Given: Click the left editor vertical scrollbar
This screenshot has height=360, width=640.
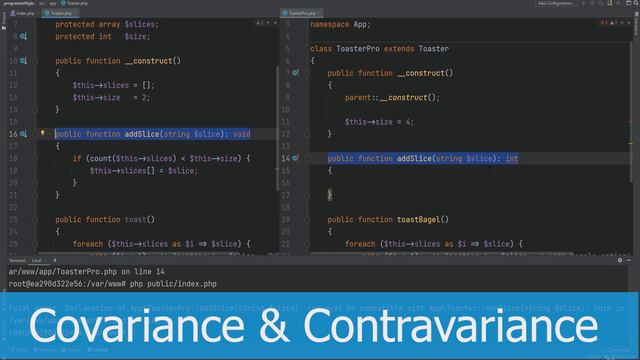Looking at the screenshot, I should coord(278,129).
